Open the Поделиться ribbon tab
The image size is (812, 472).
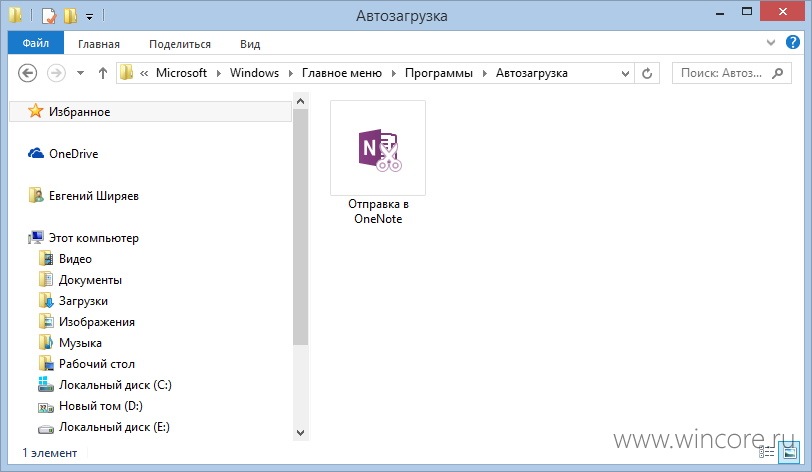180,44
